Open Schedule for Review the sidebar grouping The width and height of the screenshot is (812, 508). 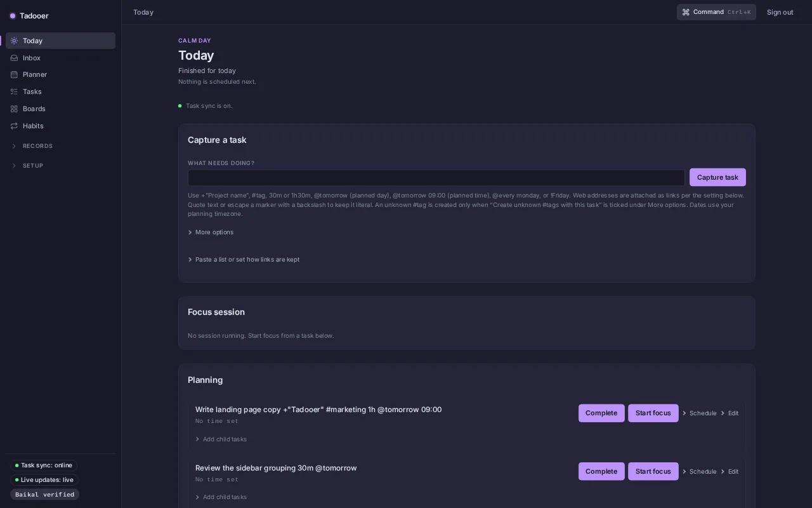(699, 472)
